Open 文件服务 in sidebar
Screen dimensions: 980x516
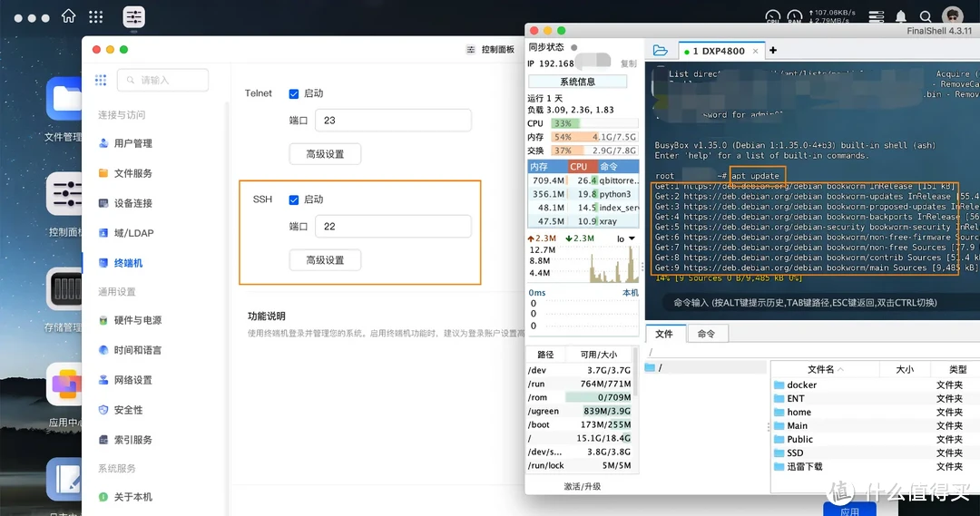coord(125,173)
